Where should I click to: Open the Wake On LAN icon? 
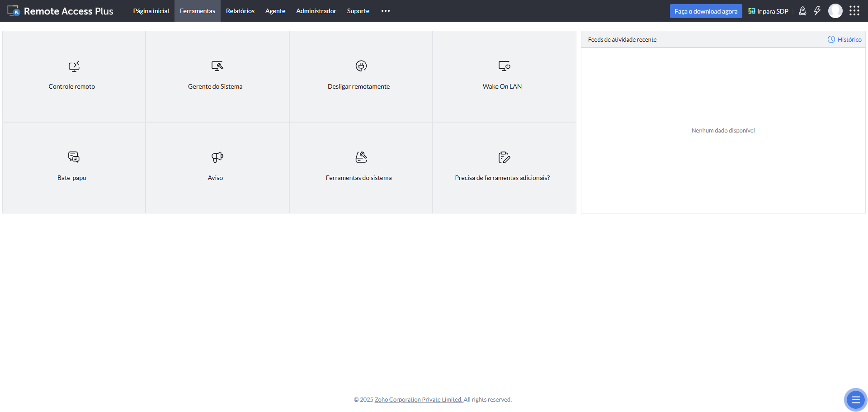(504, 66)
